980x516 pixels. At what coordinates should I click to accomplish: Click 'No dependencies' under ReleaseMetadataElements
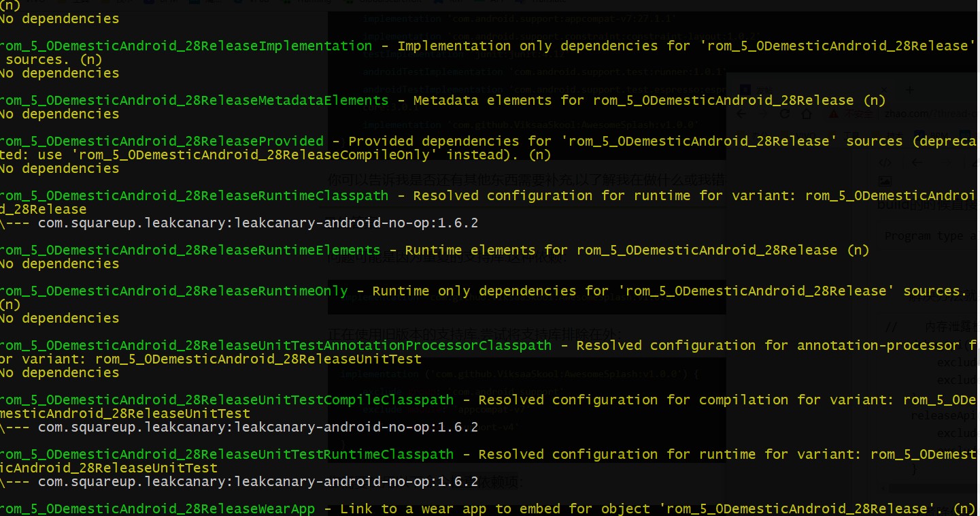click(x=59, y=114)
